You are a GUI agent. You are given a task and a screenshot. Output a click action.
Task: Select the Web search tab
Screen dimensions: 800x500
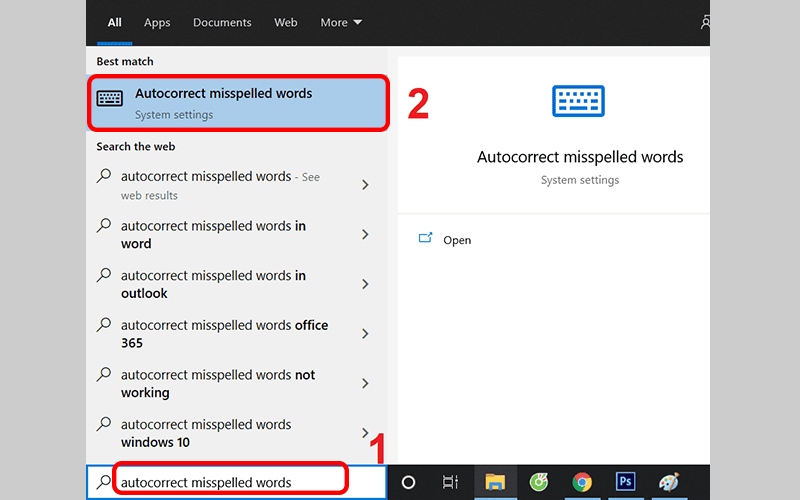pyautogui.click(x=286, y=22)
